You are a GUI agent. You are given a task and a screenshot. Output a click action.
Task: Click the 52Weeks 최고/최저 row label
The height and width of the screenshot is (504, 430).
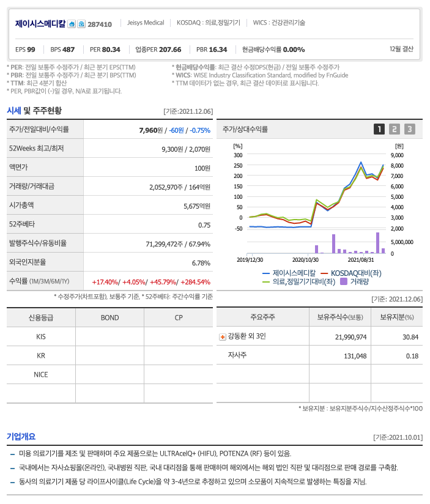tap(36, 148)
